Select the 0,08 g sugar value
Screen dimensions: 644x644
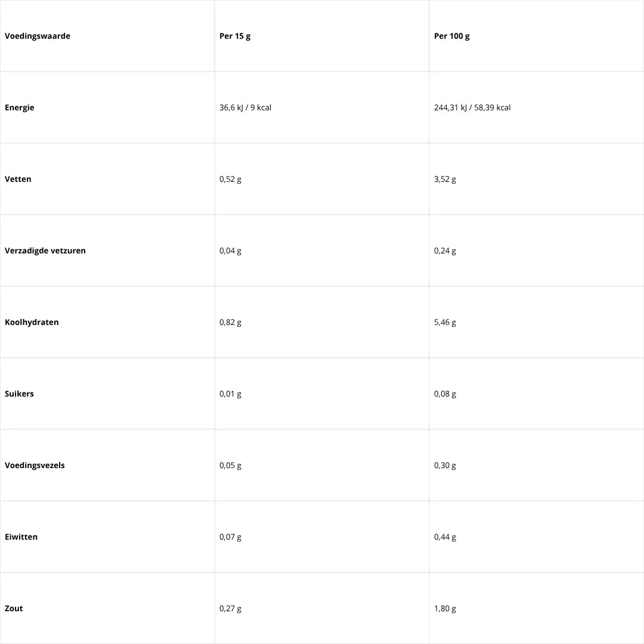pos(445,394)
